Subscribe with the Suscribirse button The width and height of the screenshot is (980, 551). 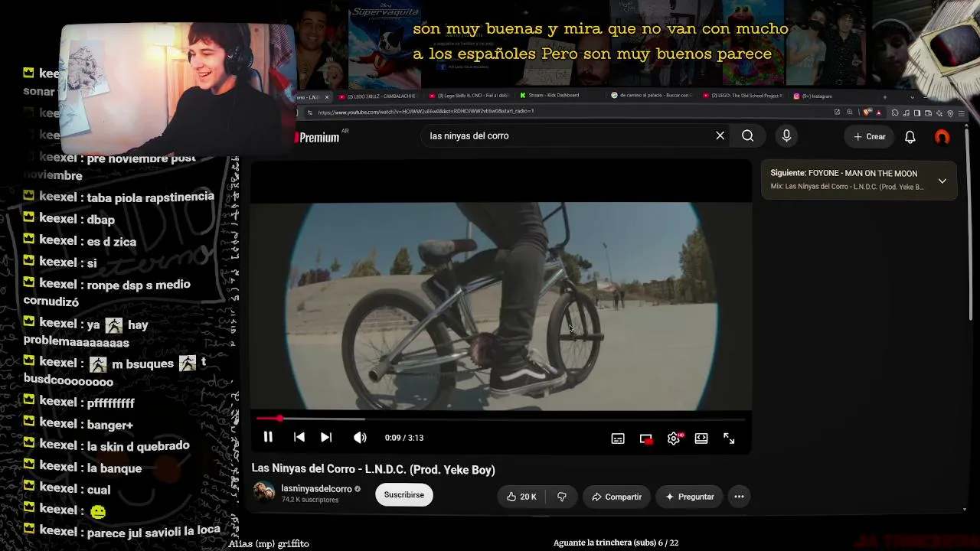coord(404,495)
